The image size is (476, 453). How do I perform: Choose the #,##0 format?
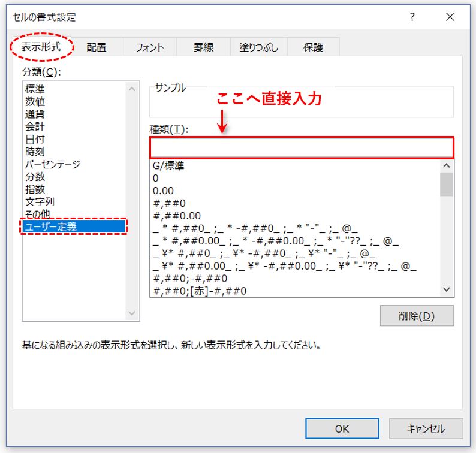point(295,203)
